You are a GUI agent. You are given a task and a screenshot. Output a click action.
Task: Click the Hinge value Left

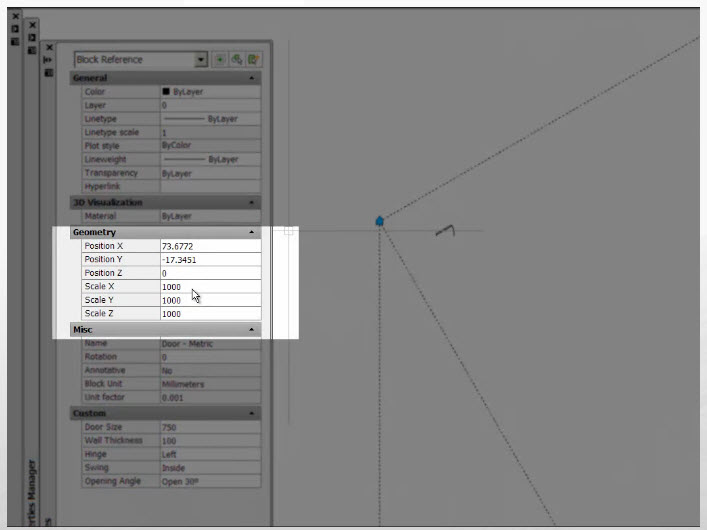(211, 454)
